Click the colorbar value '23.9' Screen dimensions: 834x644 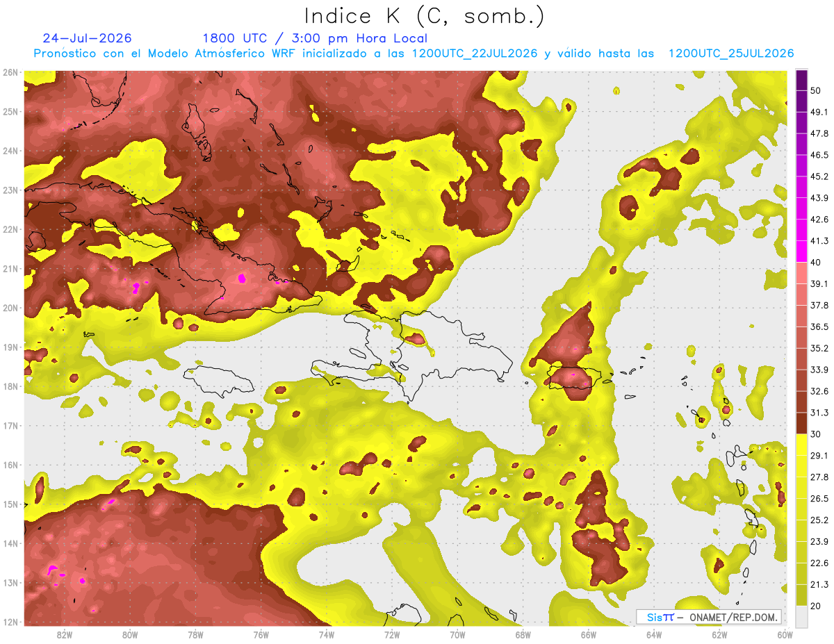[x=819, y=541]
